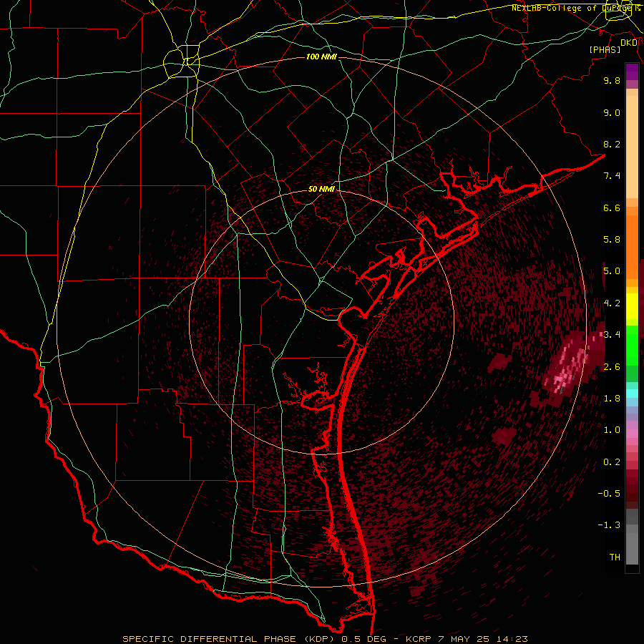644x644 pixels.
Task: Pick the cyan segment of the color bar
Action: click(632, 394)
